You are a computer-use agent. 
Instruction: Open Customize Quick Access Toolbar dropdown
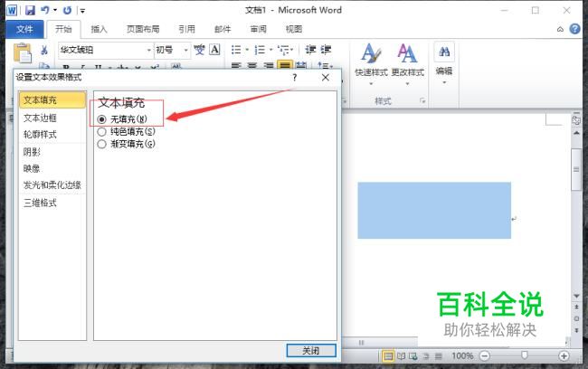click(82, 11)
